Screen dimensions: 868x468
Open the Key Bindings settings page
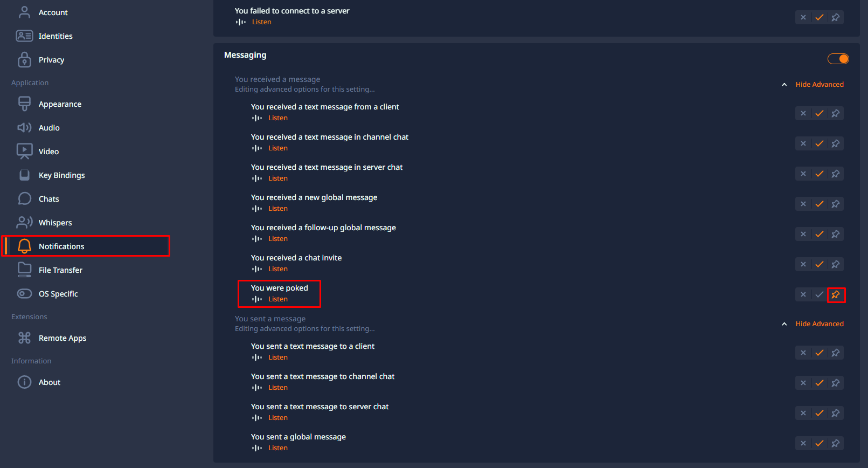[61, 175]
